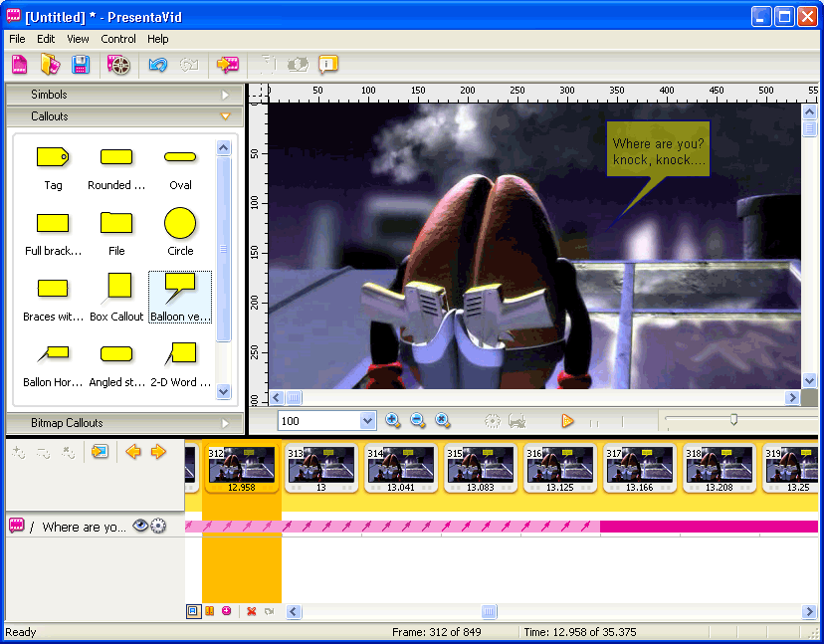This screenshot has width=824, height=644.
Task: Open the View menu
Action: [78, 39]
